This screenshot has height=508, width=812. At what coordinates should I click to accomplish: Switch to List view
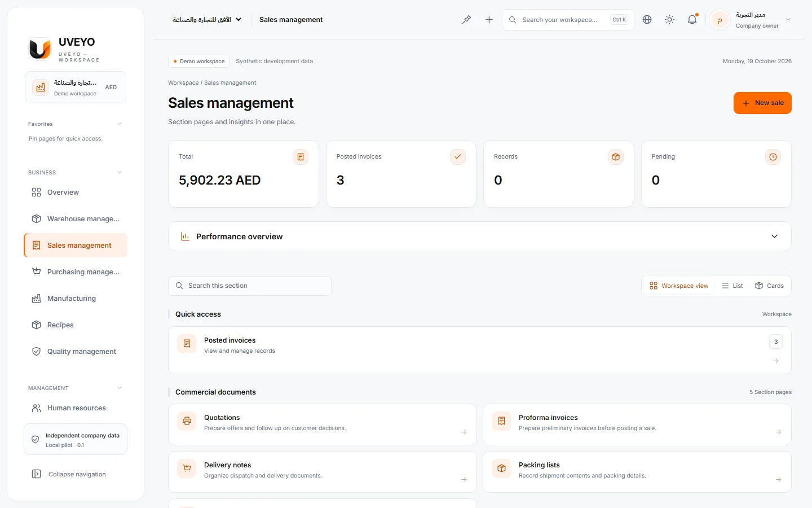tap(732, 286)
